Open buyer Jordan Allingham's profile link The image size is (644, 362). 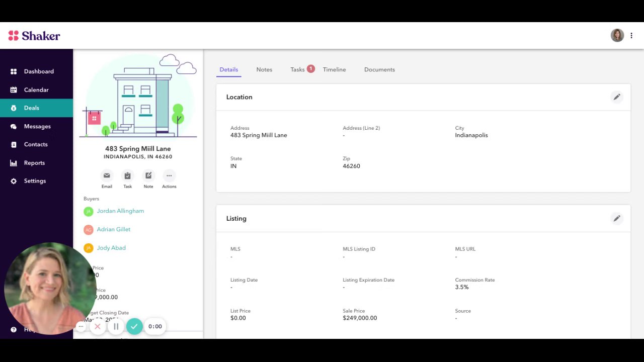[120, 211]
